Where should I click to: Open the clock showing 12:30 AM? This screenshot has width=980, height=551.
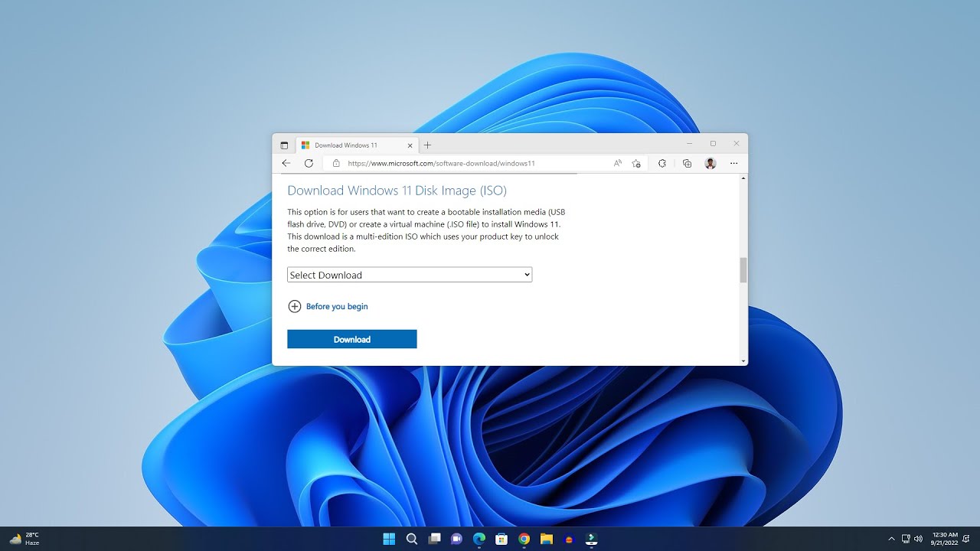[x=945, y=539]
